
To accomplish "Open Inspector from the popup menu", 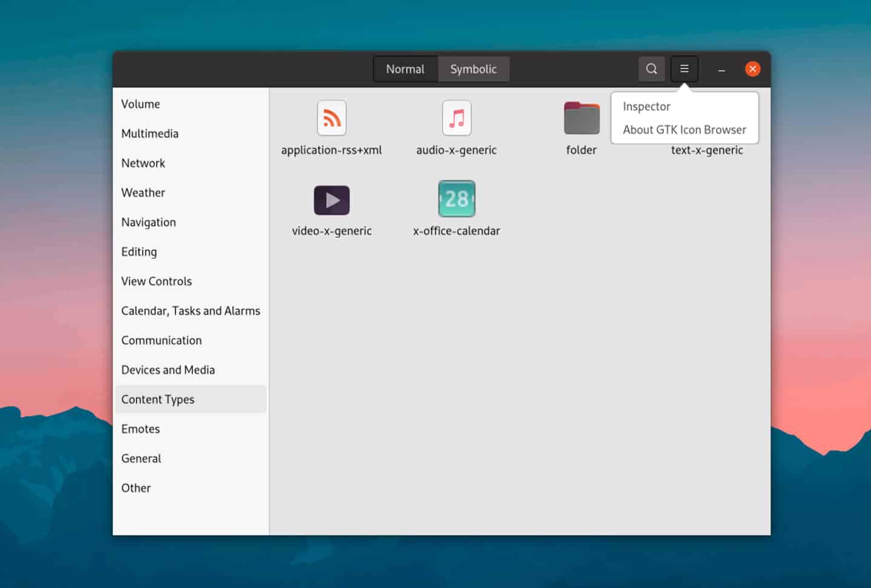I will point(647,106).
